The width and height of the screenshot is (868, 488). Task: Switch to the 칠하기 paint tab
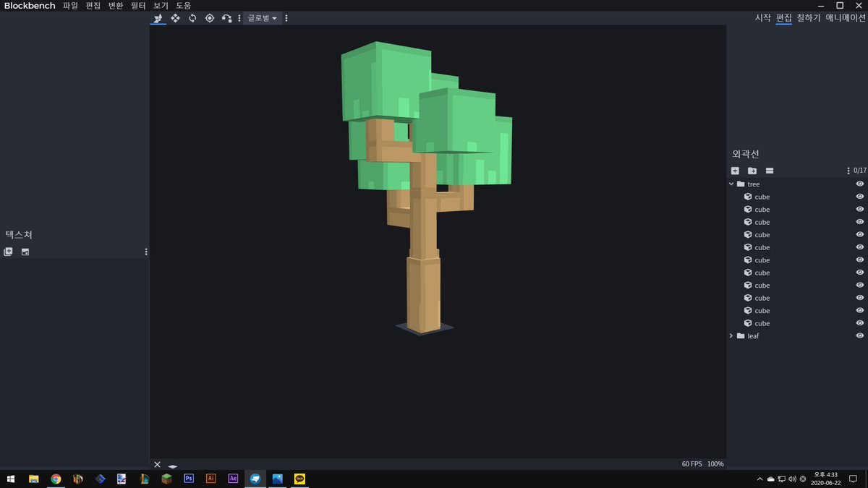[809, 18]
